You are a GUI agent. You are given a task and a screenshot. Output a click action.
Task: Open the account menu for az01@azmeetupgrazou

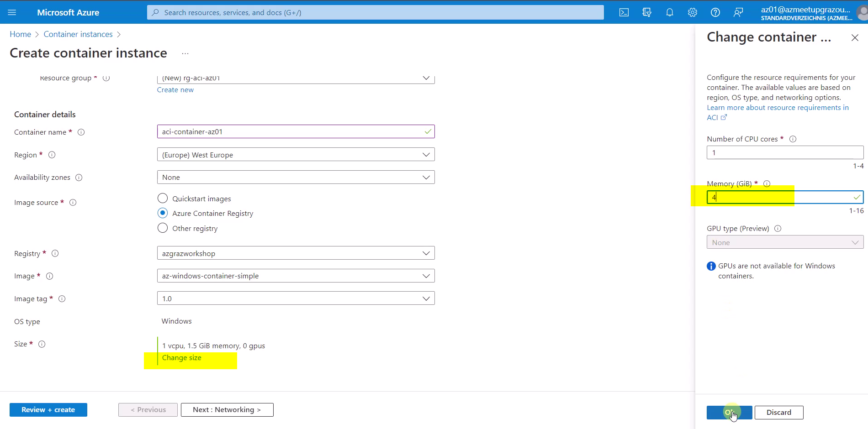pyautogui.click(x=813, y=13)
